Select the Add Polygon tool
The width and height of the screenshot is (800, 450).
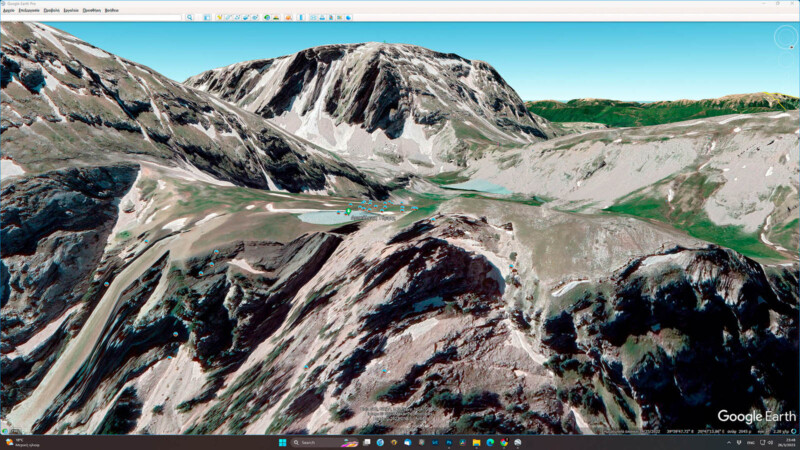(x=227, y=17)
